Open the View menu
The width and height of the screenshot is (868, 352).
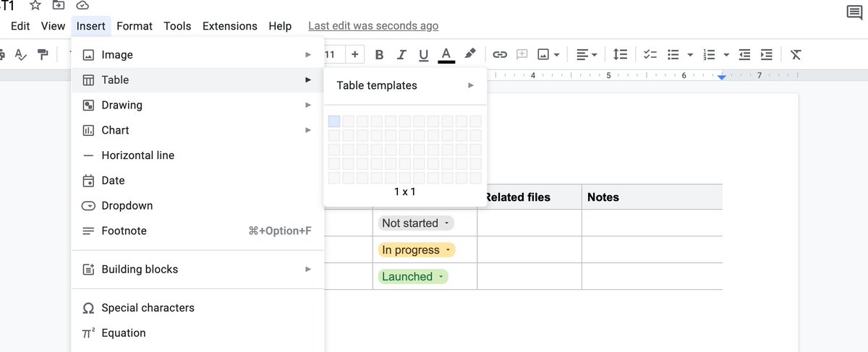coord(53,26)
